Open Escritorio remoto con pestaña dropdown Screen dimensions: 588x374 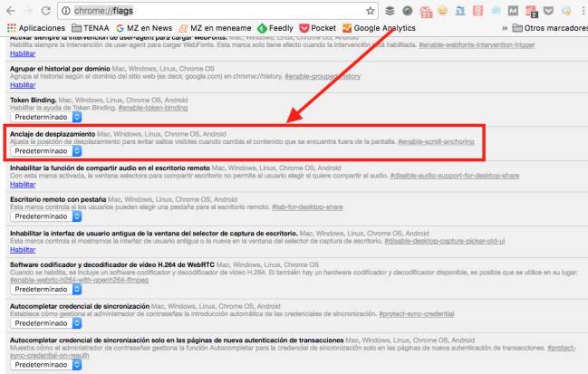tap(45, 216)
